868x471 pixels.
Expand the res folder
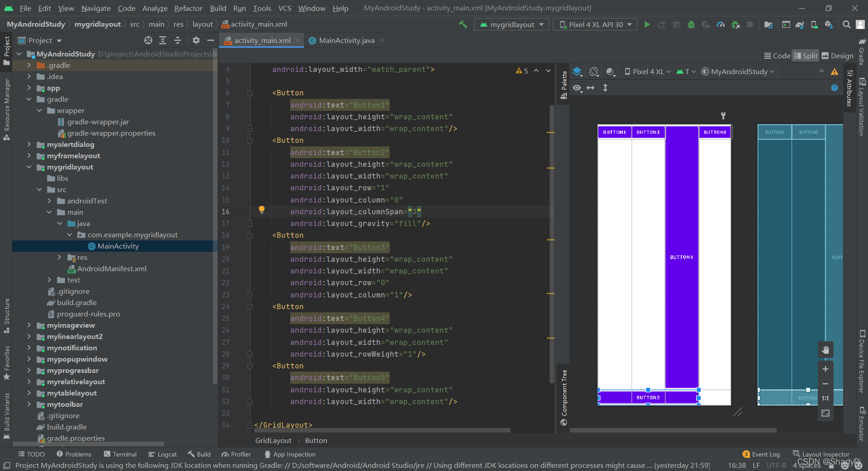59,257
